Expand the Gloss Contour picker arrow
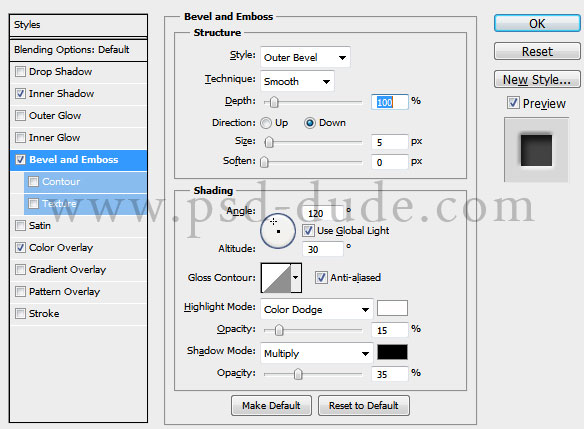Image resolution: width=584 pixels, height=429 pixels. pos(296,278)
